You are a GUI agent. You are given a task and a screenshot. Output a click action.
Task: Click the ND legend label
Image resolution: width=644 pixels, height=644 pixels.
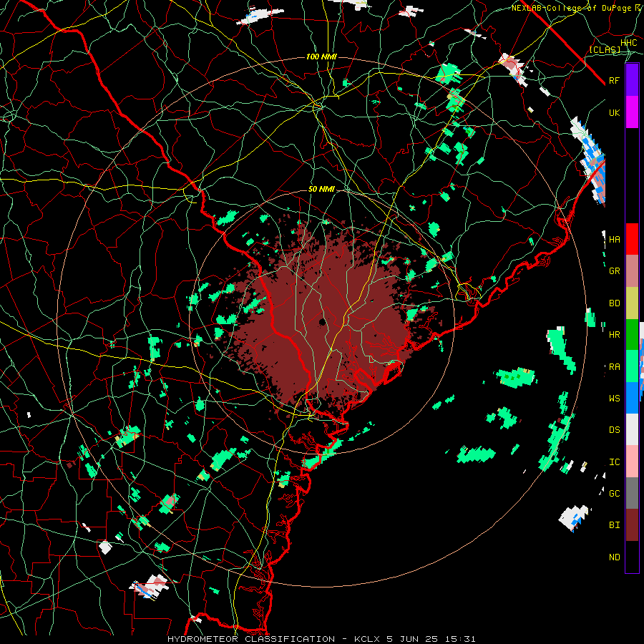[615, 557]
